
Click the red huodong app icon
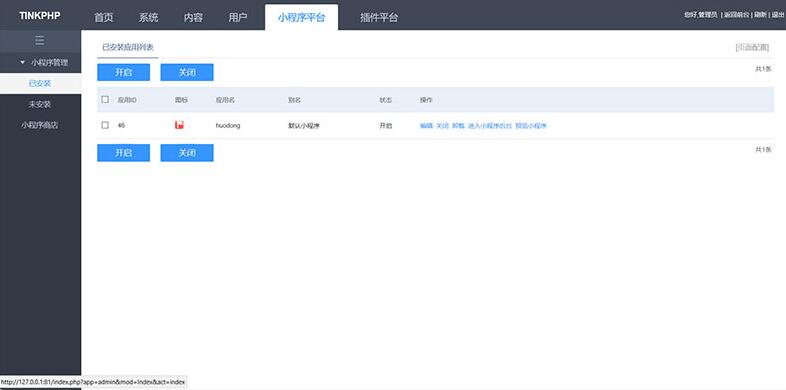(x=179, y=125)
